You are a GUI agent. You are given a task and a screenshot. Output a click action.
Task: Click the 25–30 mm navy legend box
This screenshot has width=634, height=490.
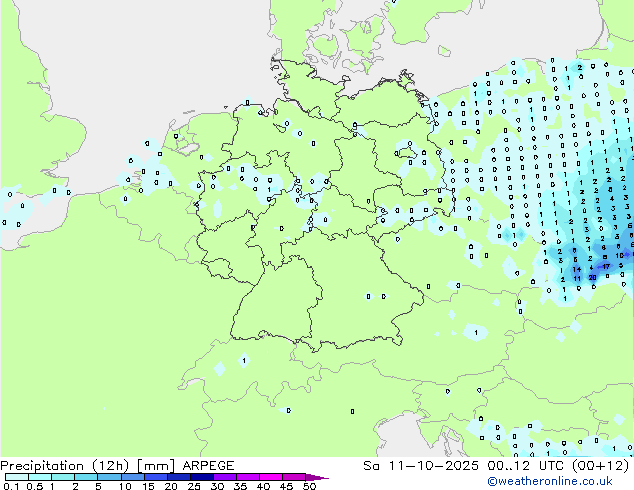202,477
